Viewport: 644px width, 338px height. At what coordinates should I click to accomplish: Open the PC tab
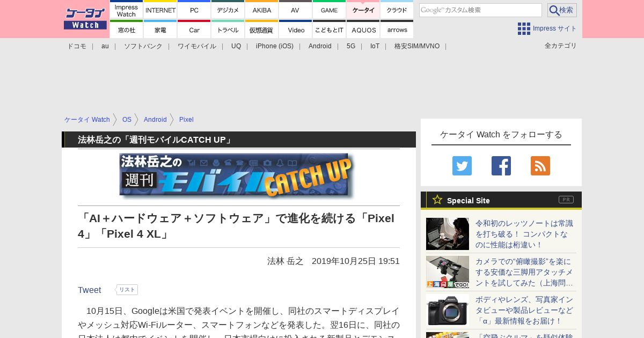pyautogui.click(x=194, y=10)
